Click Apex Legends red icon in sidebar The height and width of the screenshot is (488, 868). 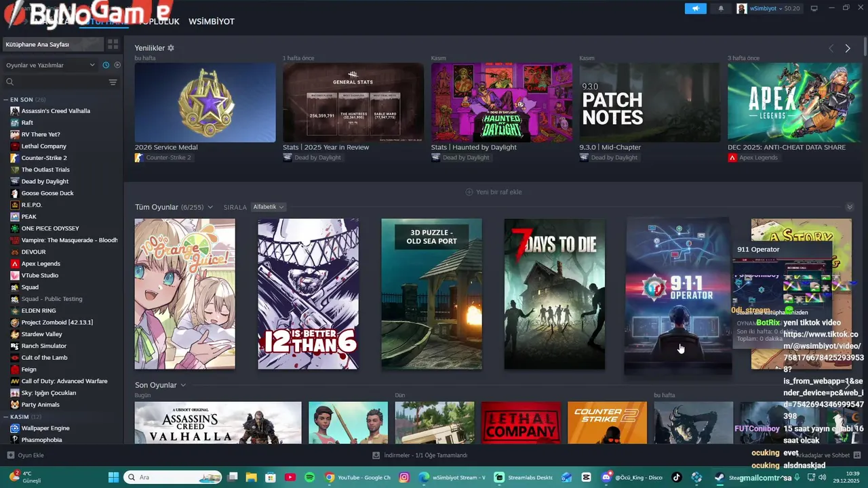pos(15,264)
